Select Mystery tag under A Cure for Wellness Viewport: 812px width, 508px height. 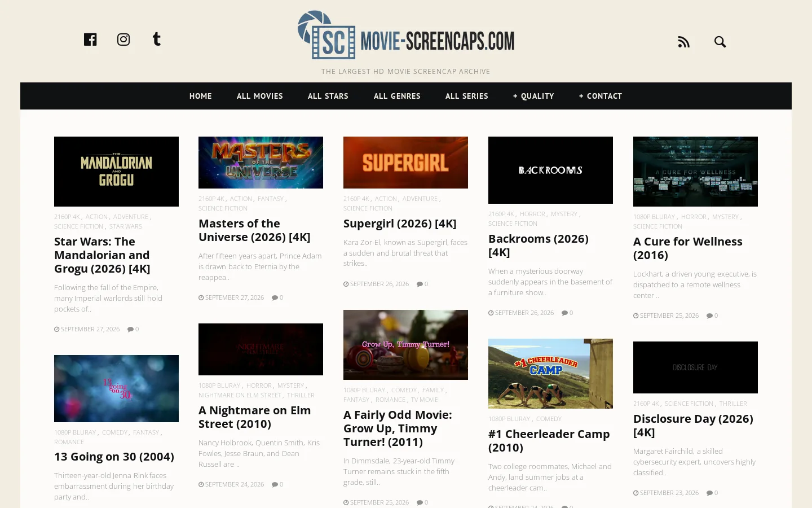point(725,217)
